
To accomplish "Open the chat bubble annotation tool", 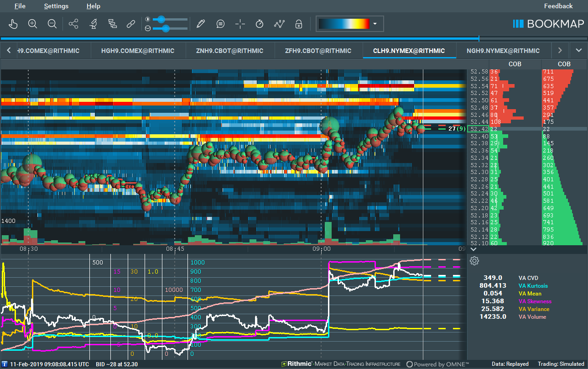I will pos(220,24).
